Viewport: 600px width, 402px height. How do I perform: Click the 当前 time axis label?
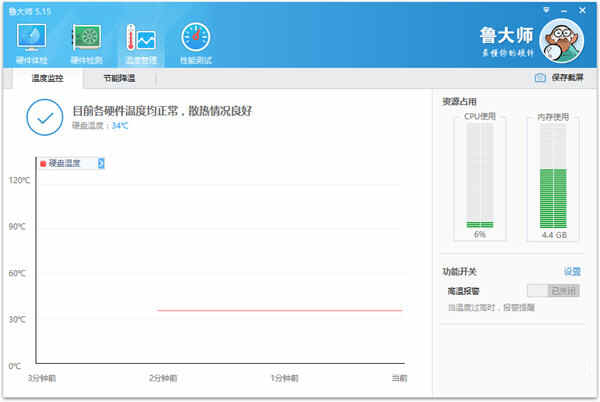pos(399,378)
